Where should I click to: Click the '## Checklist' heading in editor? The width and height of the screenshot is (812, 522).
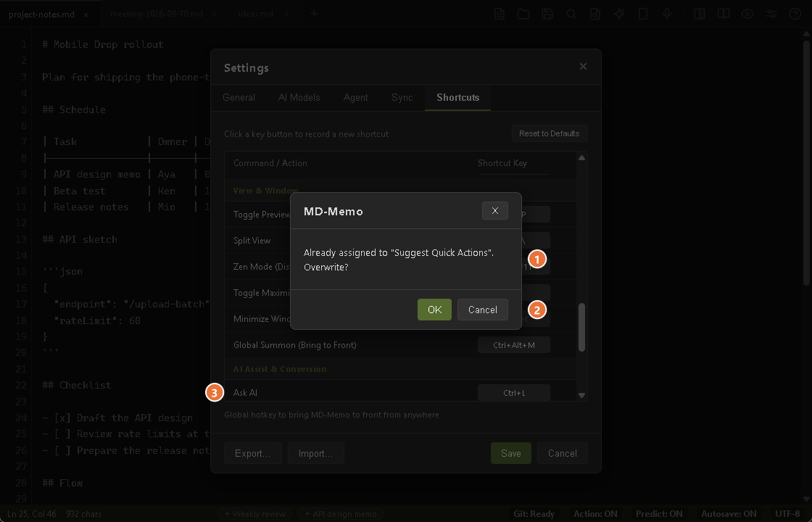77,385
